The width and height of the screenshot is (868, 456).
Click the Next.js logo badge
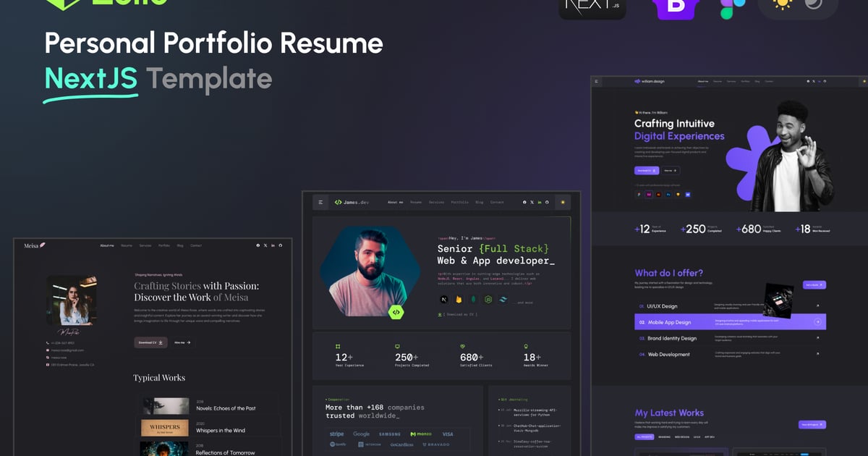click(592, 7)
